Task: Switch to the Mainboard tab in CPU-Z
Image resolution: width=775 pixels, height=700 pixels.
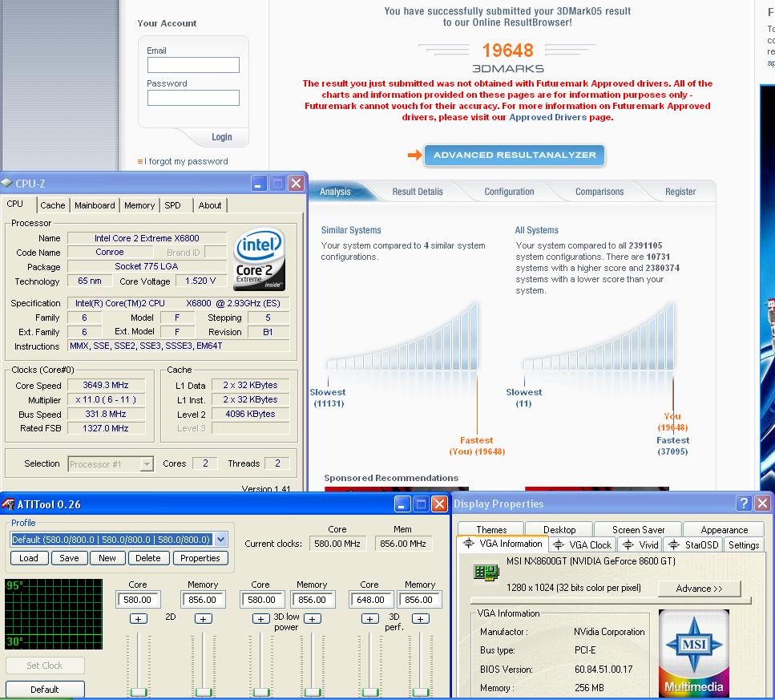Action: 95,205
